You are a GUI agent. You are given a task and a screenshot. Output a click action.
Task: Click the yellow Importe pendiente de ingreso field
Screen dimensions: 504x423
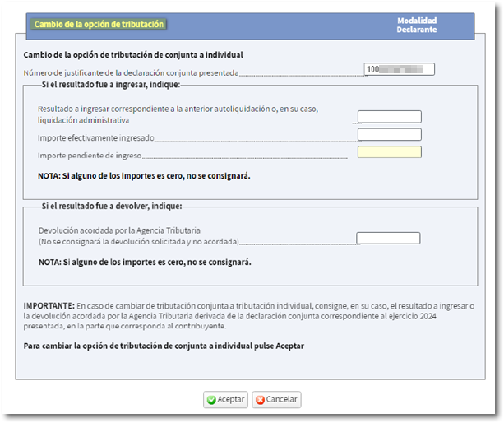389,152
